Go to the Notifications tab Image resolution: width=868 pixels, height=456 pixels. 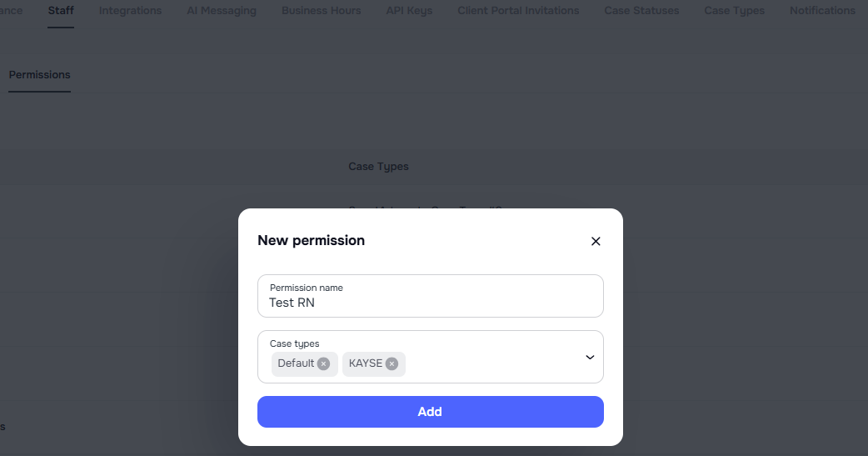click(x=822, y=11)
